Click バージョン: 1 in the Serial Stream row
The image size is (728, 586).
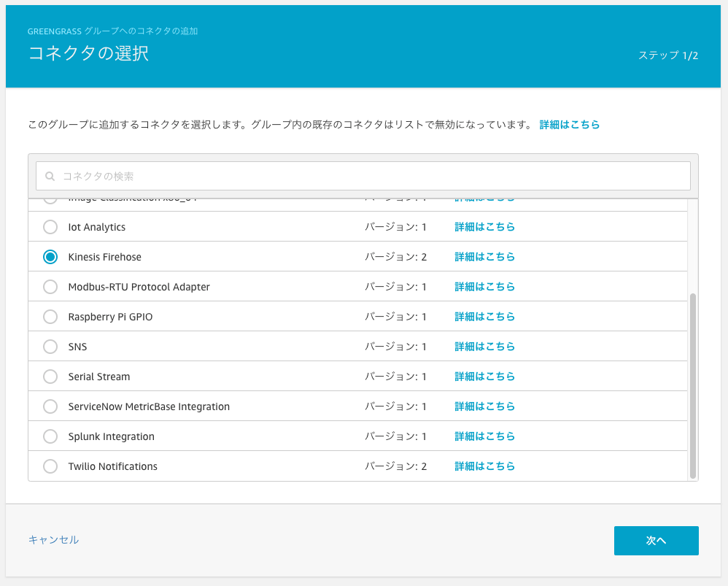395,377
